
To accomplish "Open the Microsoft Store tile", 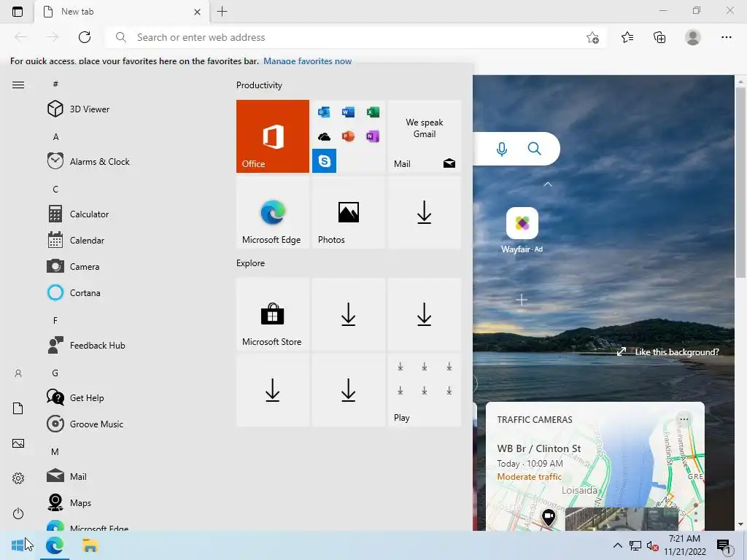I will click(273, 315).
